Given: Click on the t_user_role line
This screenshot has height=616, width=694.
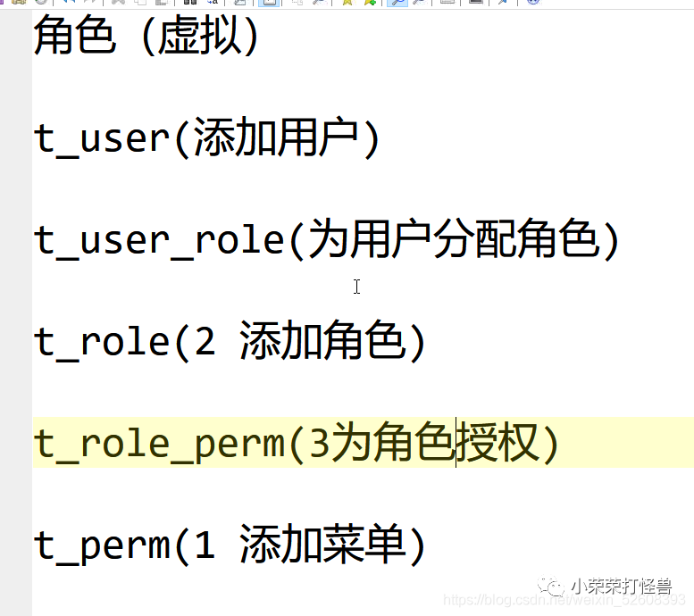Looking at the screenshot, I should click(326, 240).
